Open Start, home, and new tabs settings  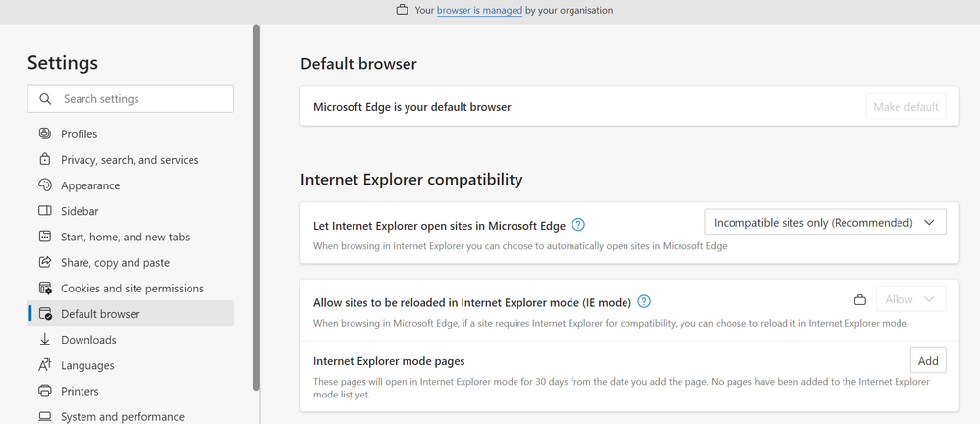pyautogui.click(x=125, y=237)
